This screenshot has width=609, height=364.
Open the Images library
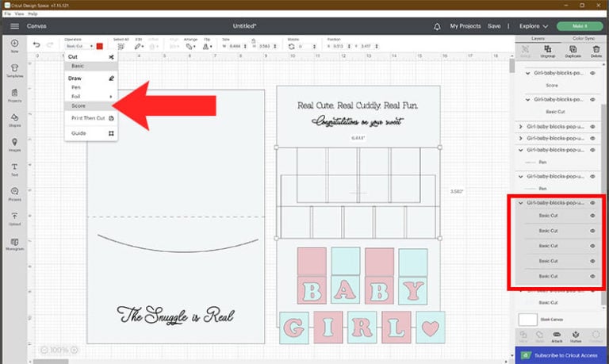click(x=14, y=144)
